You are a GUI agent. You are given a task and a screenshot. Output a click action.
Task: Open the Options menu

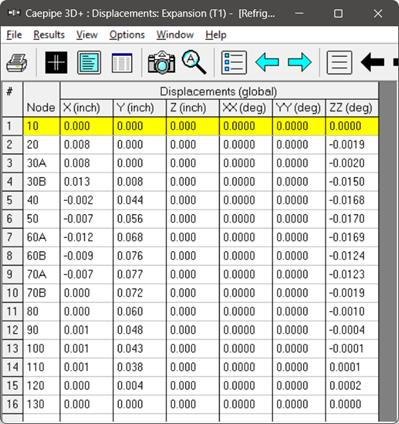point(127,35)
